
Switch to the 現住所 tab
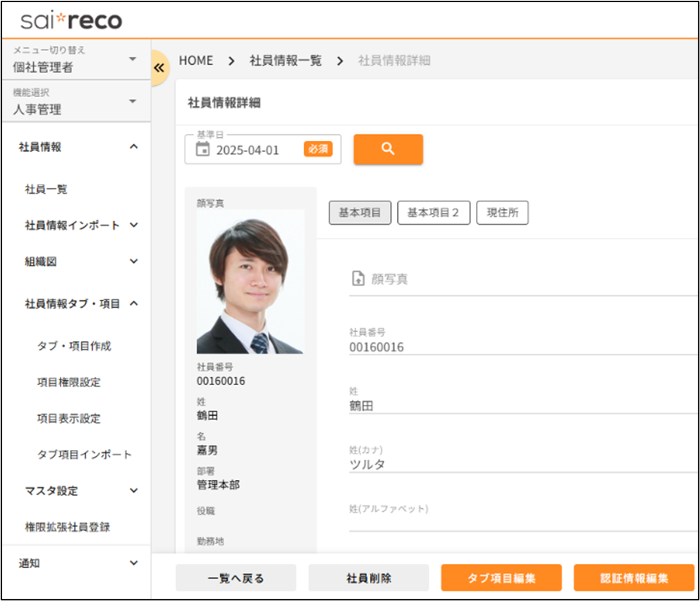click(x=502, y=212)
